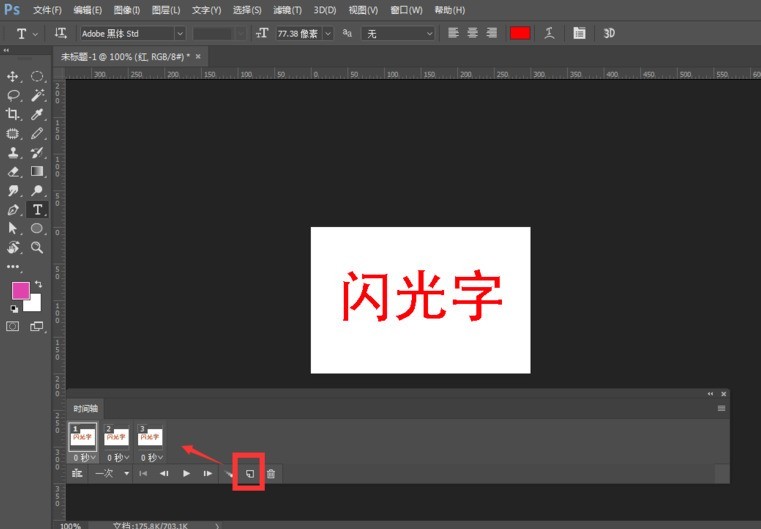Open the 编辑(E) menu

pos(87,10)
